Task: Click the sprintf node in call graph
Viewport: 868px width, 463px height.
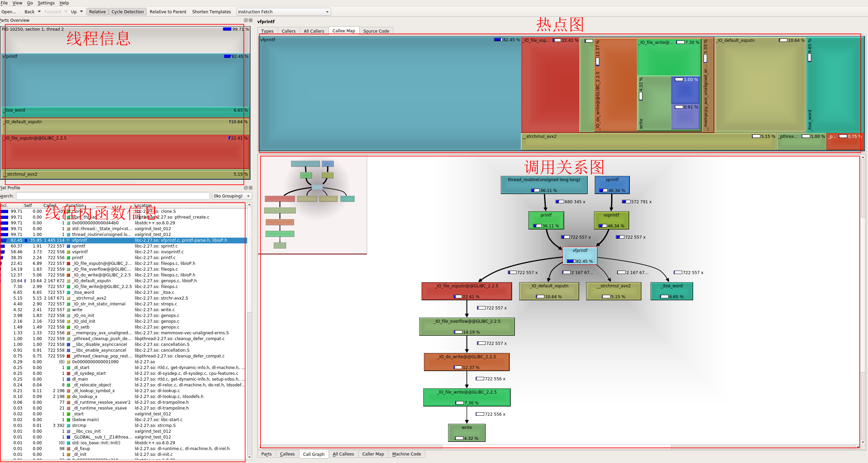Action: pos(612,185)
